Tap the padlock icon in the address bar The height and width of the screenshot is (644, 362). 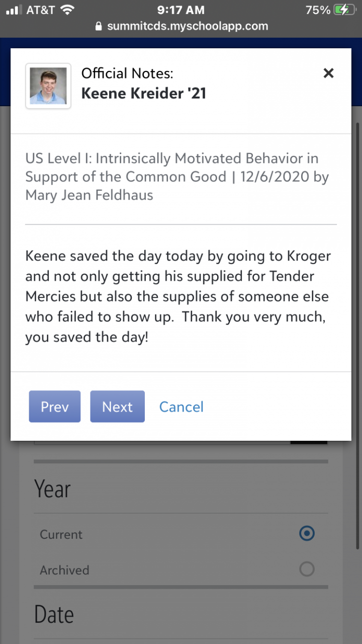pos(99,27)
